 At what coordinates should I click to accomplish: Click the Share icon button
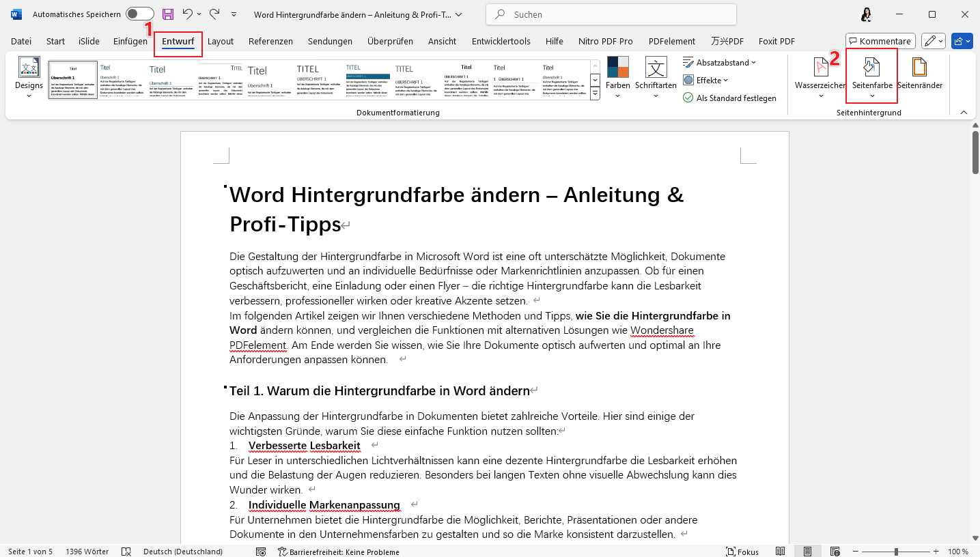click(961, 41)
